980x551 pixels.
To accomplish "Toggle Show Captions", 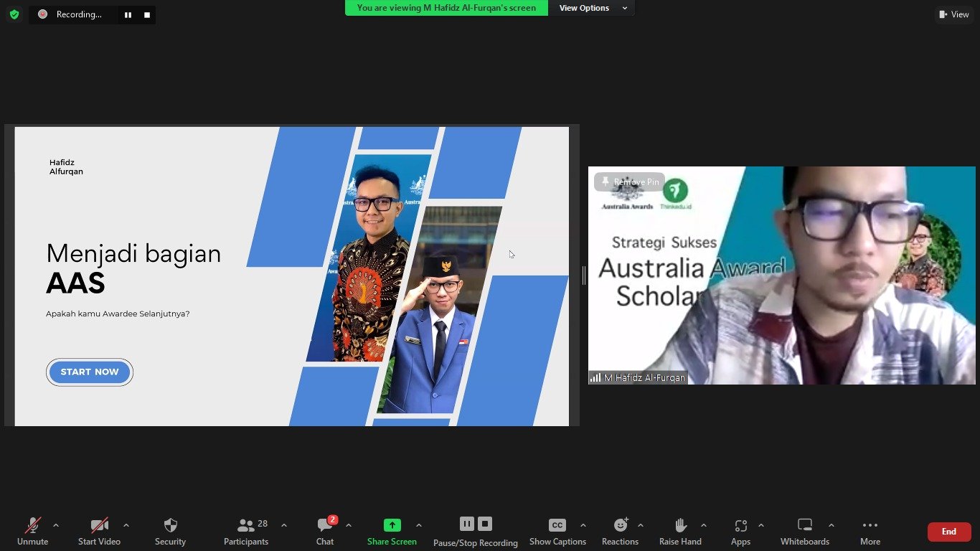I will tap(557, 525).
